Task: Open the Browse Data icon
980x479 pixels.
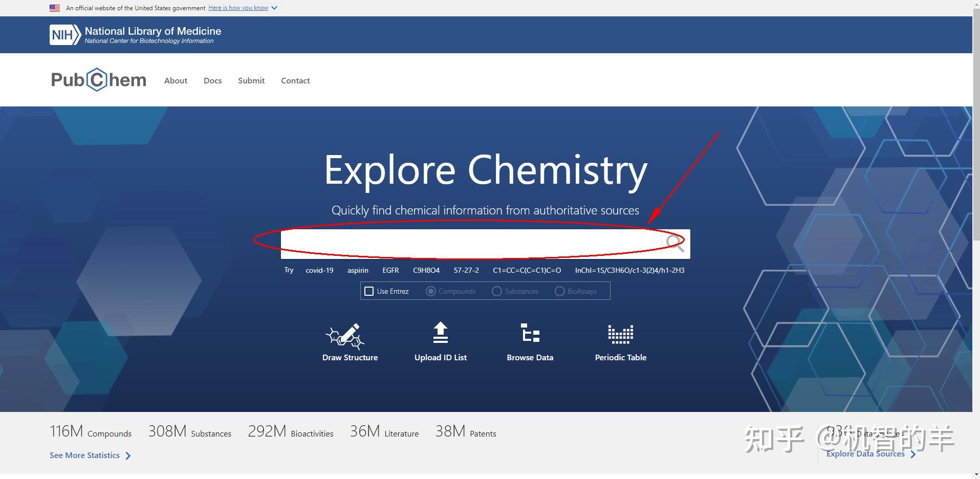Action: [x=530, y=333]
